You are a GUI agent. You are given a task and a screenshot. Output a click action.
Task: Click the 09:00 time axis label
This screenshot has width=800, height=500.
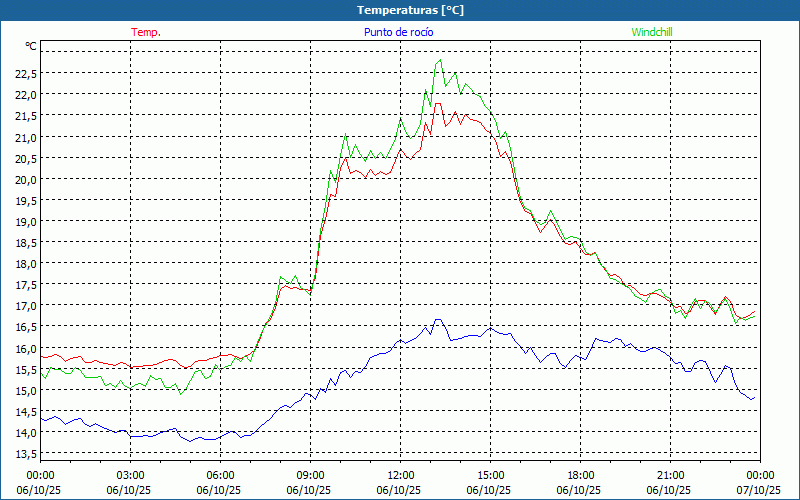[310, 475]
